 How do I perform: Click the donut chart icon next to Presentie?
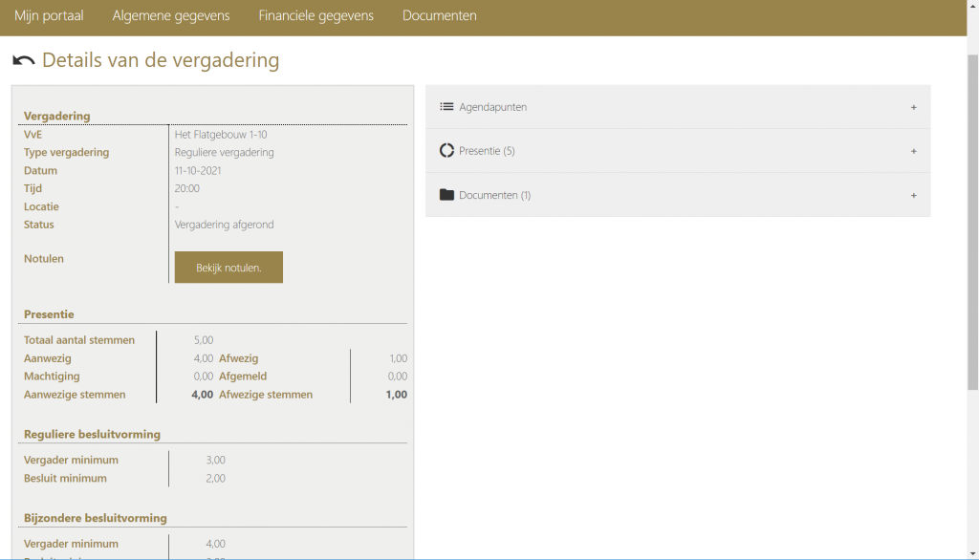click(446, 151)
